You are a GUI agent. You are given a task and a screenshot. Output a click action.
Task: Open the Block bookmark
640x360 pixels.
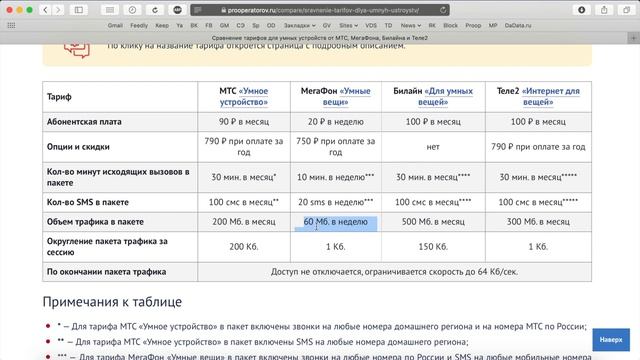(x=450, y=25)
